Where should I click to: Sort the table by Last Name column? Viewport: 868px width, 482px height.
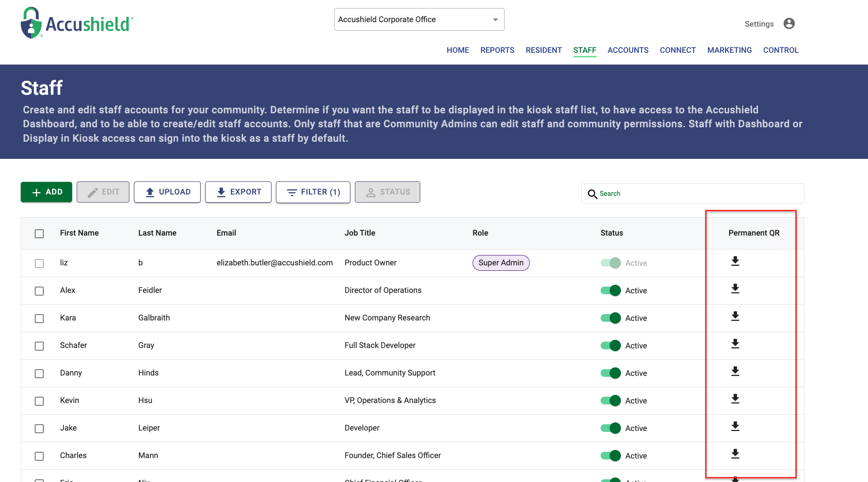(x=157, y=233)
